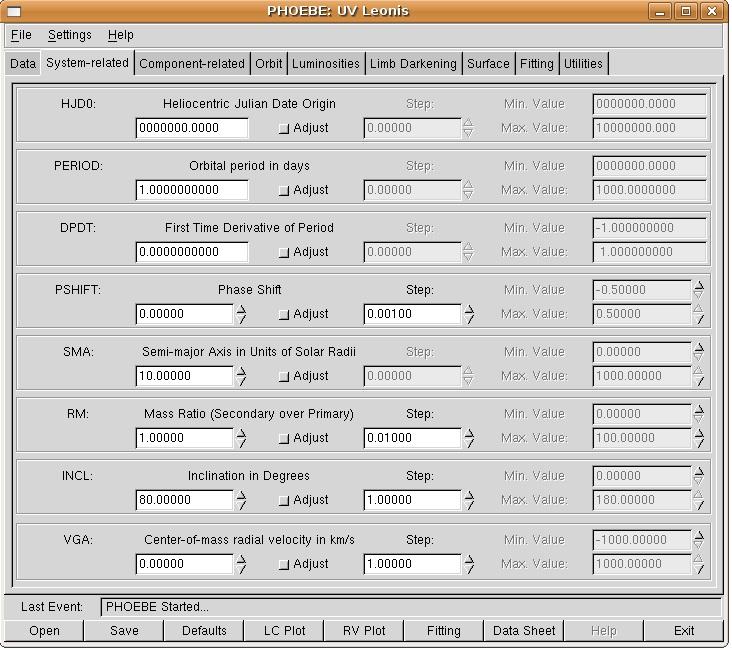Click the Defaults button
This screenshot has height=650, width=732.
pos(204,631)
